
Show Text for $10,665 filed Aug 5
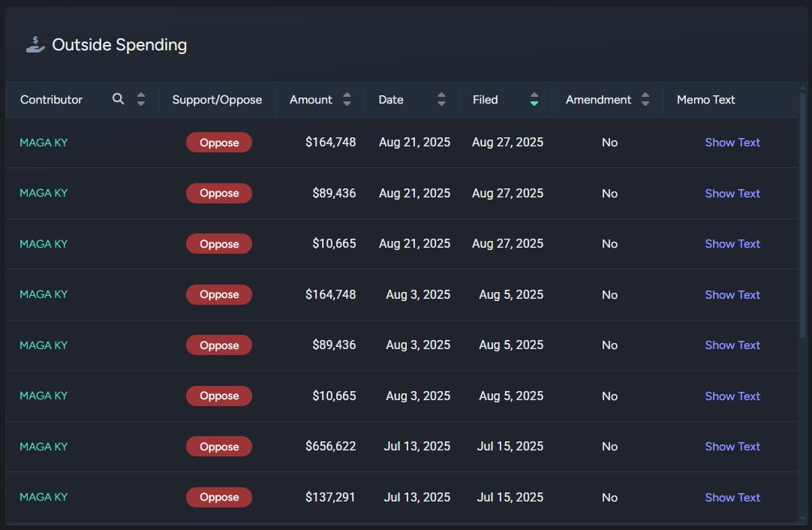coord(732,396)
